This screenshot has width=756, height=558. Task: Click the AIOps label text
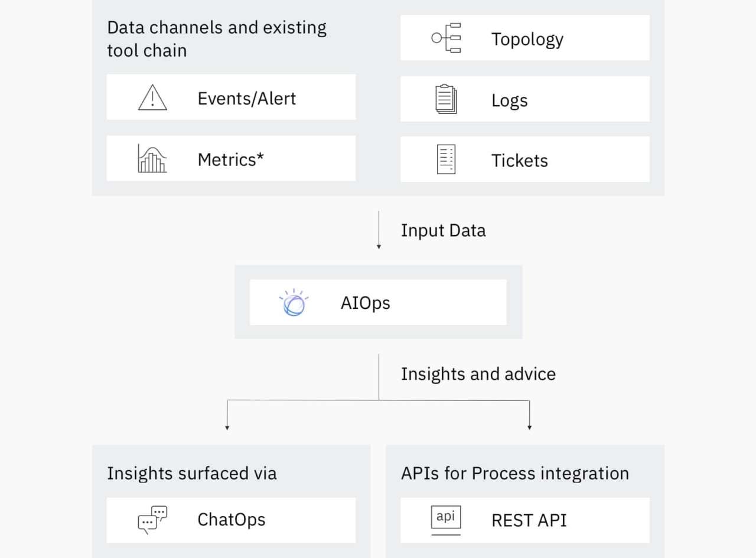[x=366, y=303]
